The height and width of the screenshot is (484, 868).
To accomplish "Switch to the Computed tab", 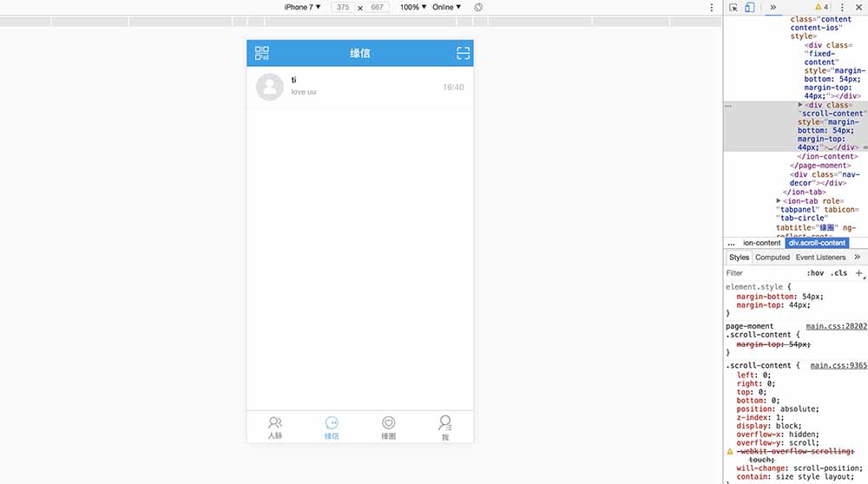I will [772, 258].
